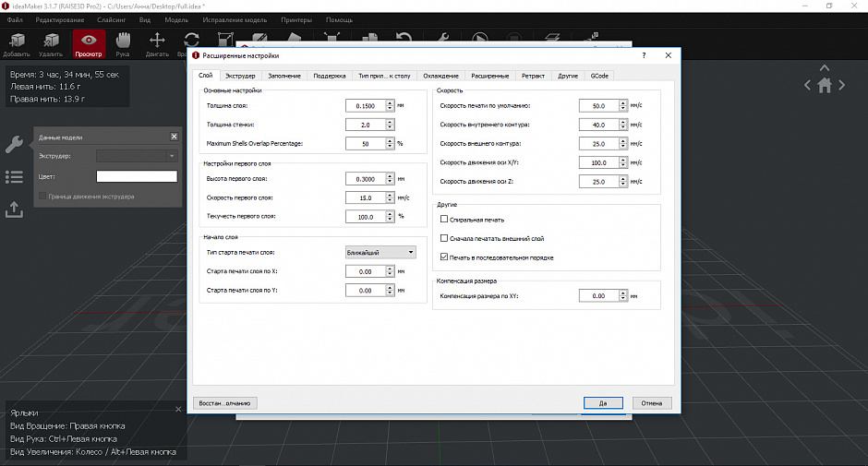868x466 pixels.
Task: Toggle Граница движения экструдера checkbox
Action: (42, 196)
